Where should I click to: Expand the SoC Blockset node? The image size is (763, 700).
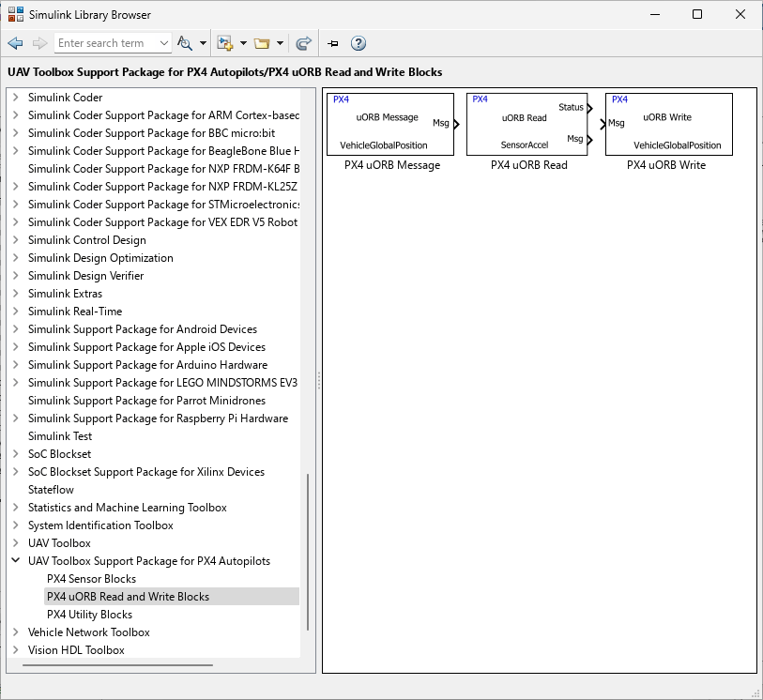16,454
